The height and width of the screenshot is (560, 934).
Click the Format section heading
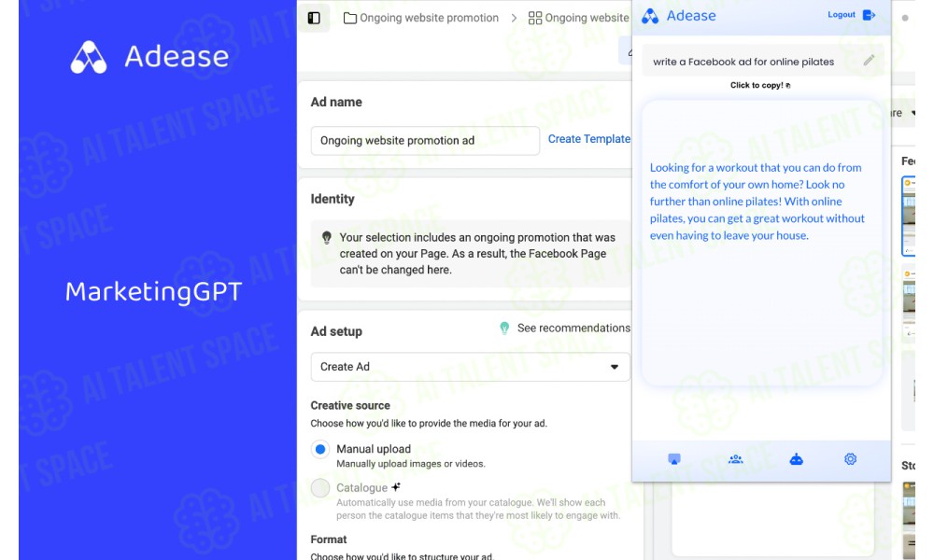[x=328, y=539]
